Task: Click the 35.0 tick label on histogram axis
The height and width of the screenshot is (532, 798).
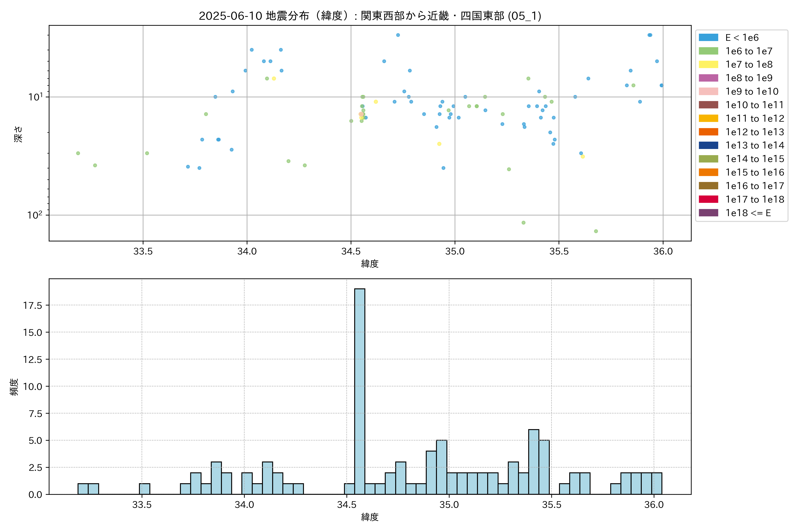Action: tap(449, 505)
